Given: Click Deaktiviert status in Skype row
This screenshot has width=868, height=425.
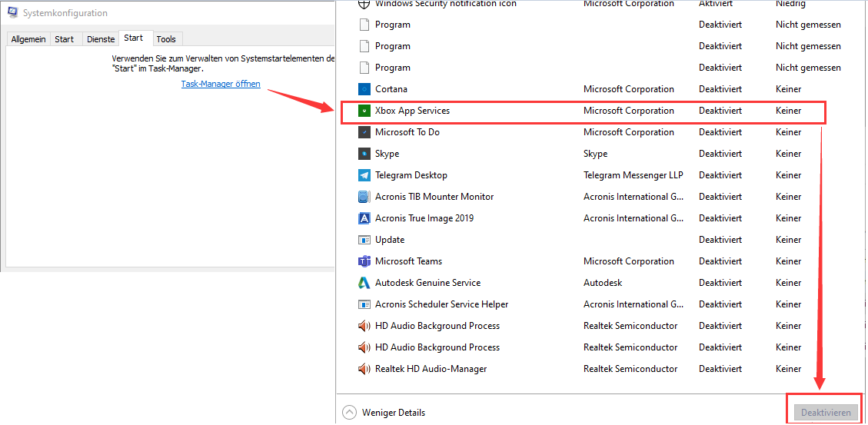Looking at the screenshot, I should click(720, 154).
